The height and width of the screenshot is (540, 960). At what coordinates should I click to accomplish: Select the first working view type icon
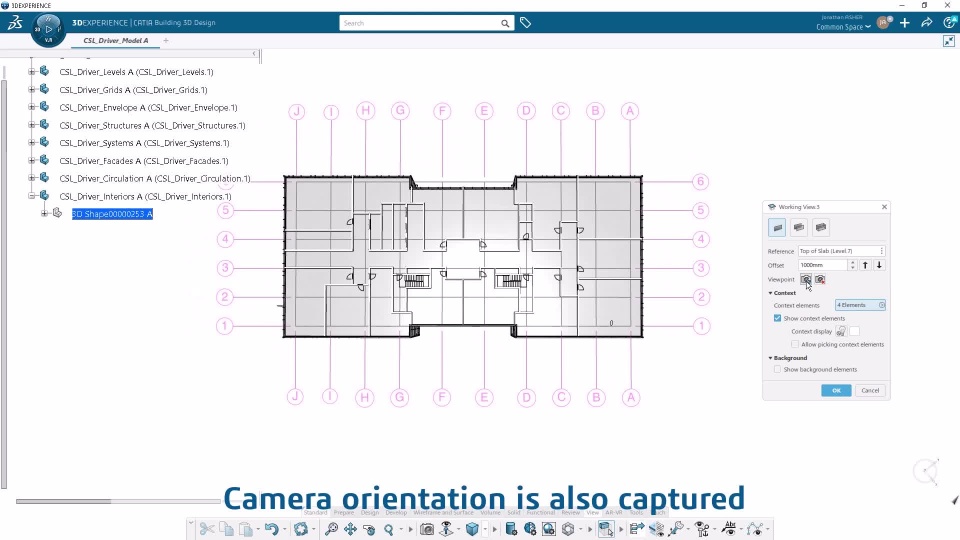click(x=777, y=227)
